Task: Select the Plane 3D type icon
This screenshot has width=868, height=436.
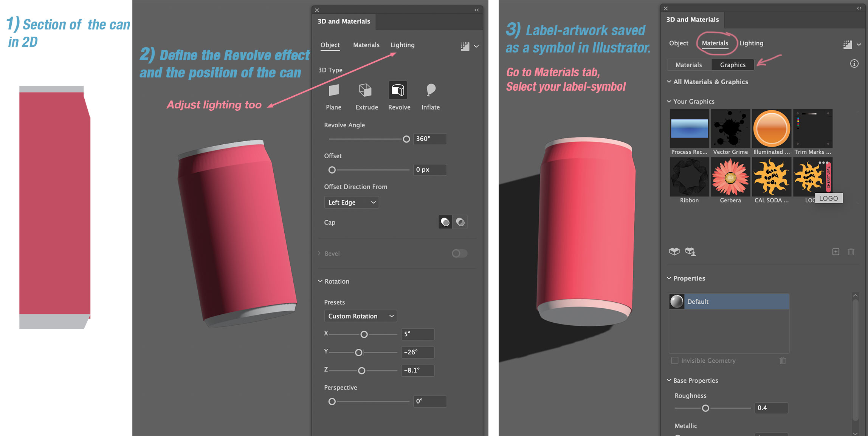Action: pos(333,91)
